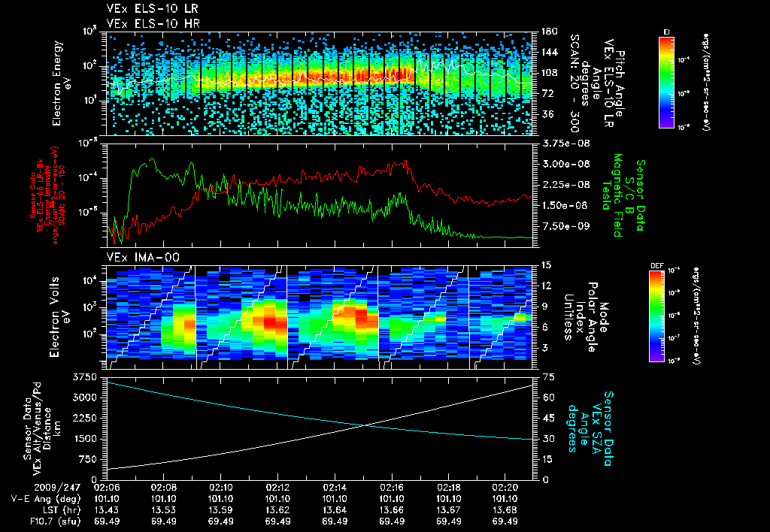Click the 'Electron Volts eV' axis label
The width and height of the screenshot is (770, 532).
(x=59, y=317)
